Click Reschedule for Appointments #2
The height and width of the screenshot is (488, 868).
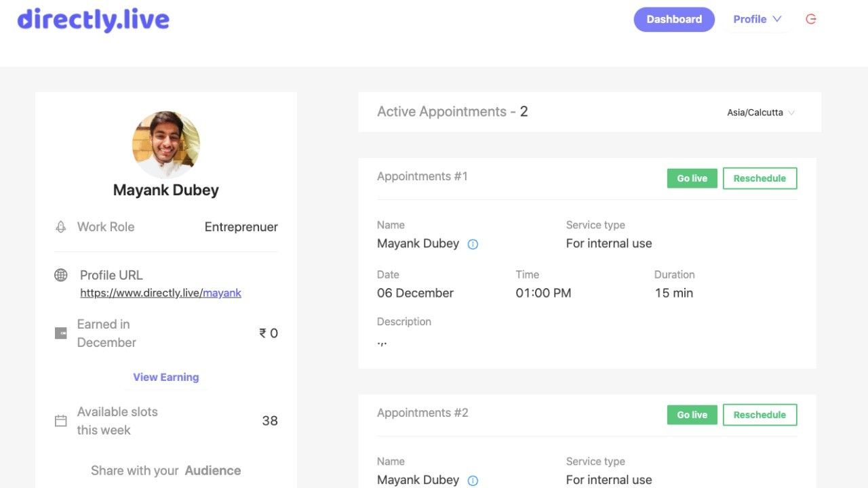click(x=760, y=415)
